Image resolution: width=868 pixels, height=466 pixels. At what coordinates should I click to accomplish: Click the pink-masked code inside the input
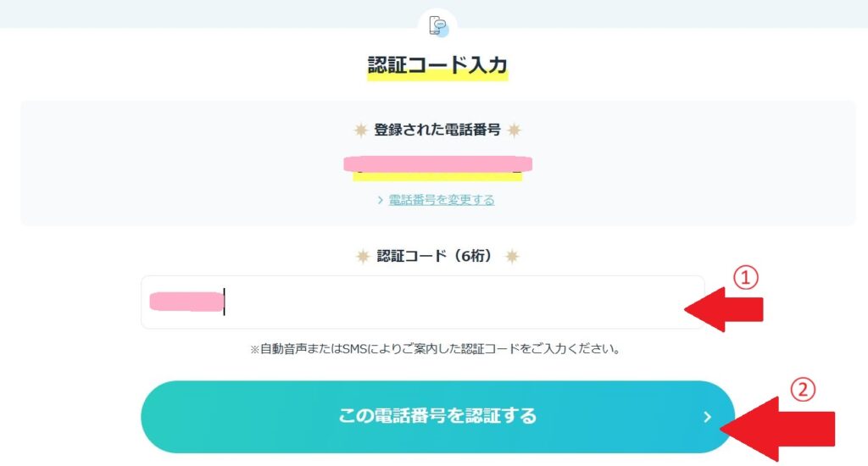click(x=185, y=302)
